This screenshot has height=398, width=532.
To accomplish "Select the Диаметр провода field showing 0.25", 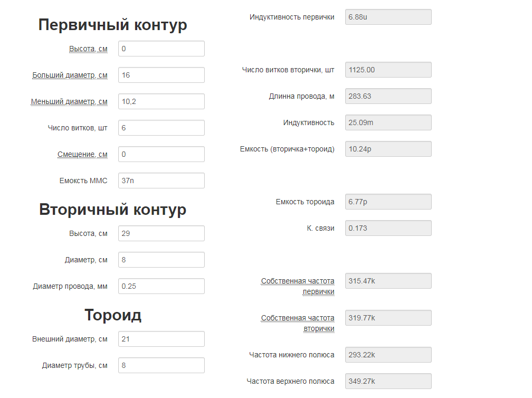I will pyautogui.click(x=161, y=286).
